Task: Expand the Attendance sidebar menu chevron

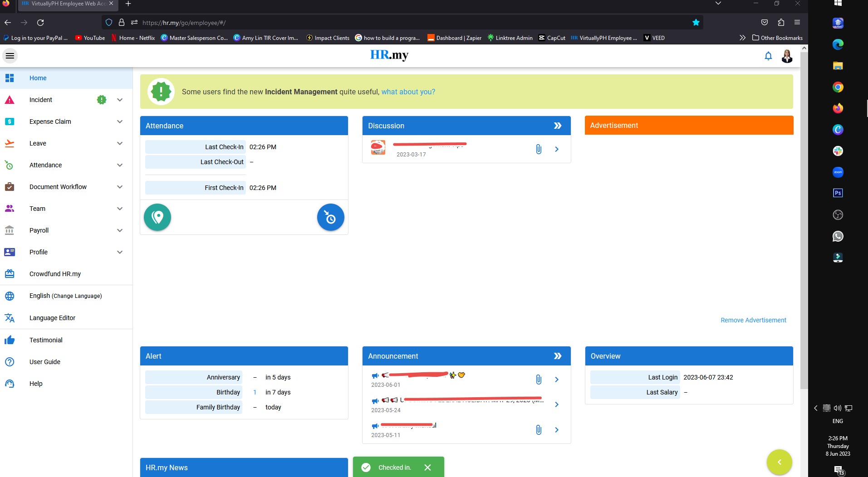Action: 120,165
